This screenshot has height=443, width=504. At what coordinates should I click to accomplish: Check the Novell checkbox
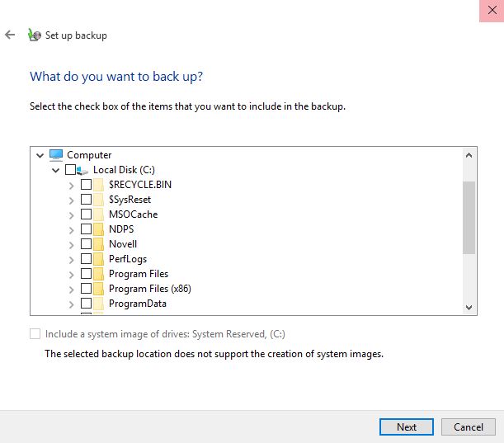click(x=86, y=243)
